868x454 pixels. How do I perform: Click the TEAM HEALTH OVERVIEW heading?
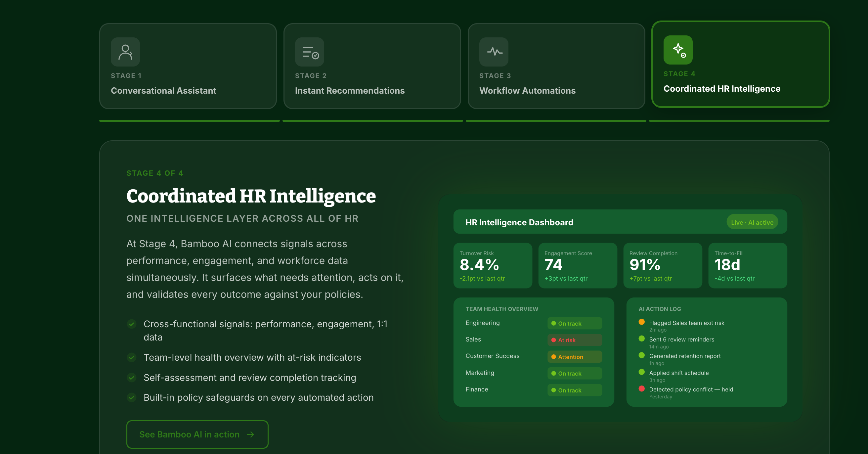[x=501, y=309]
